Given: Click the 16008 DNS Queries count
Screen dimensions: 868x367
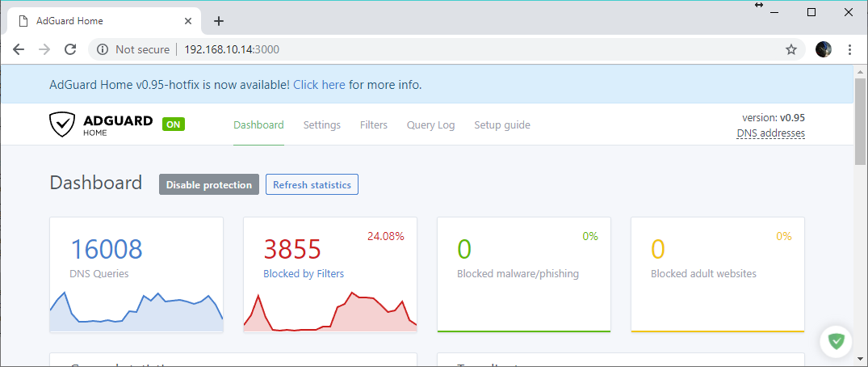Looking at the screenshot, I should pos(107,250).
